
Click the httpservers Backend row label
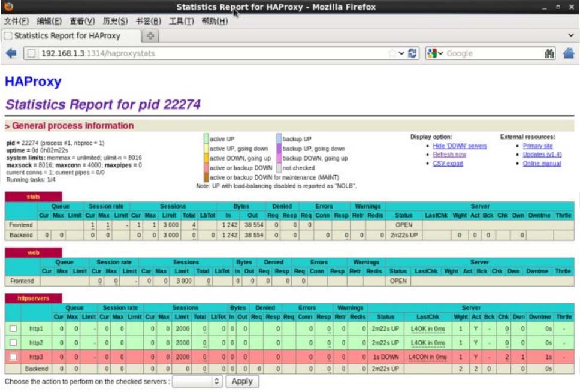point(36,369)
